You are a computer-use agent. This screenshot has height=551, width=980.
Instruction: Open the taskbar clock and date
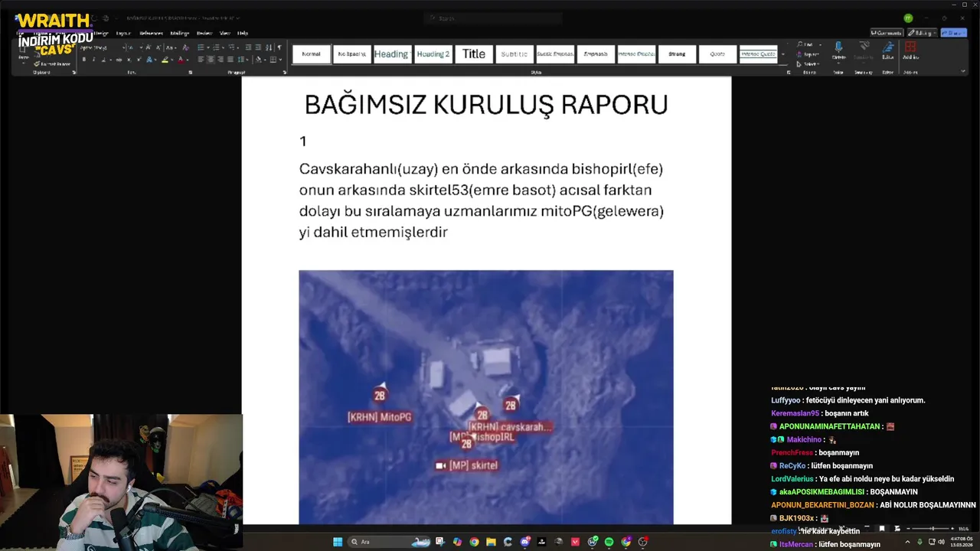point(962,542)
